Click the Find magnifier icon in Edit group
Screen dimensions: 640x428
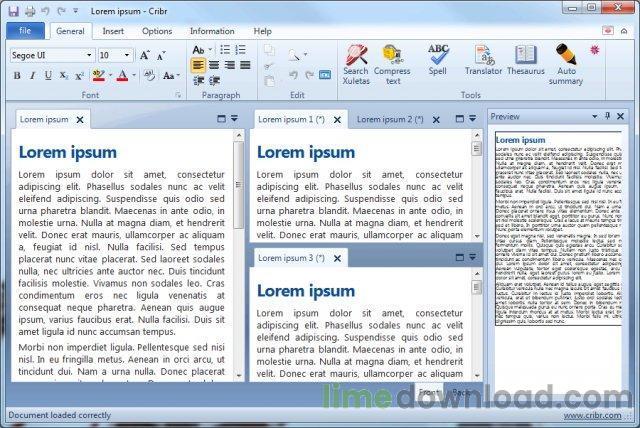[293, 55]
